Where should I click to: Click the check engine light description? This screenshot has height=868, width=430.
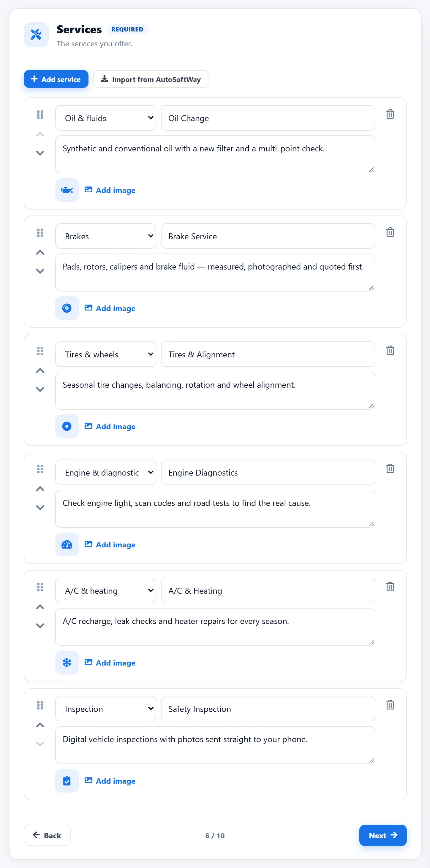(215, 509)
